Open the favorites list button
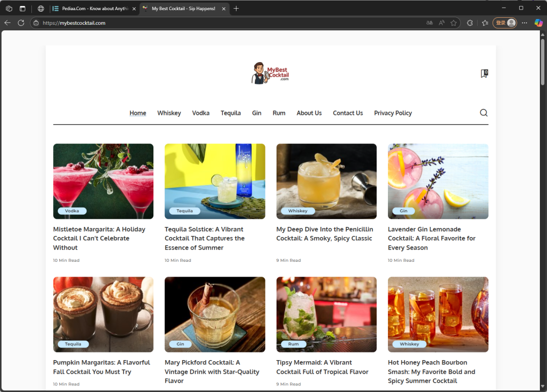This screenshot has width=547, height=392. 485,23
